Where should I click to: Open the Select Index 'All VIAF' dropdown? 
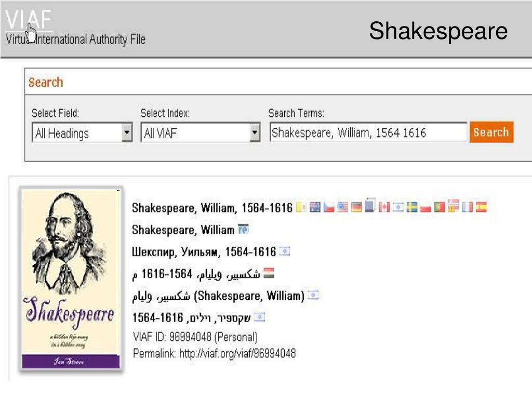click(x=201, y=132)
